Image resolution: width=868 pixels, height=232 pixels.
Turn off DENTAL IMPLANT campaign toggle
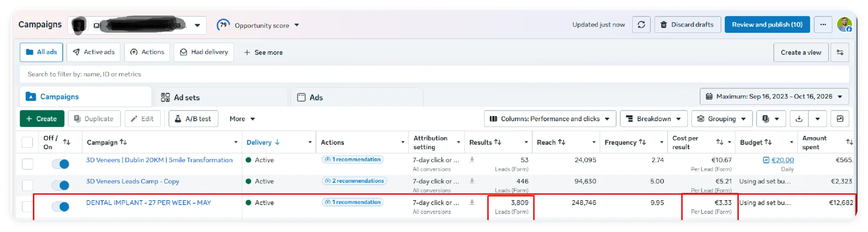pyautogui.click(x=61, y=206)
